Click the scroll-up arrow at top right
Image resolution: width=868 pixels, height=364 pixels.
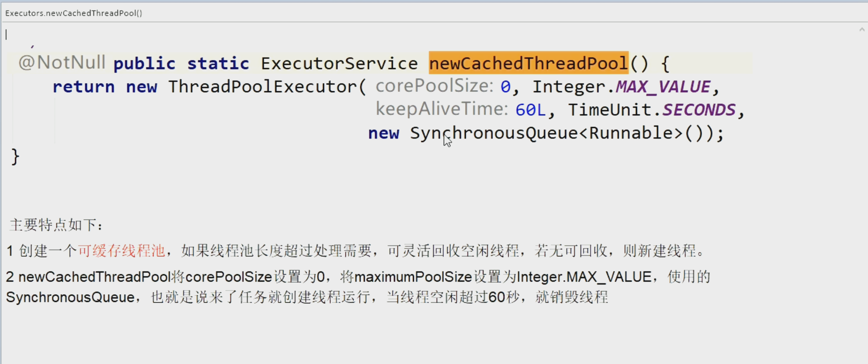(x=862, y=29)
